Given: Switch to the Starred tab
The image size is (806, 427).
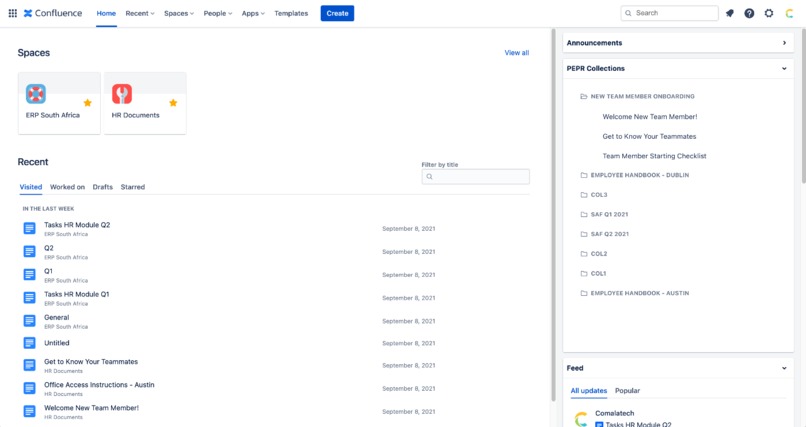Looking at the screenshot, I should pyautogui.click(x=133, y=187).
